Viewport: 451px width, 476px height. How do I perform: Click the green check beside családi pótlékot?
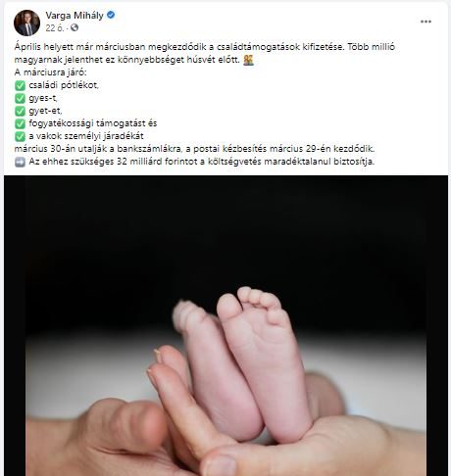tap(20, 85)
